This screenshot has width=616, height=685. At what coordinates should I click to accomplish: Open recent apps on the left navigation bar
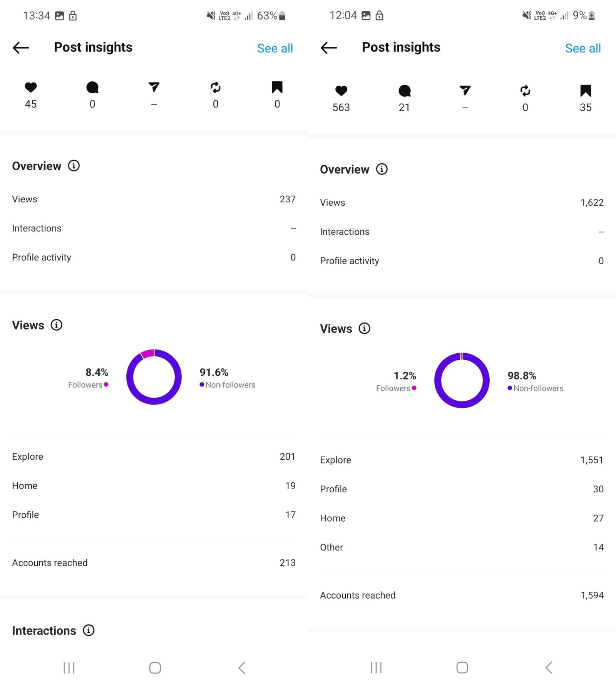click(69, 668)
